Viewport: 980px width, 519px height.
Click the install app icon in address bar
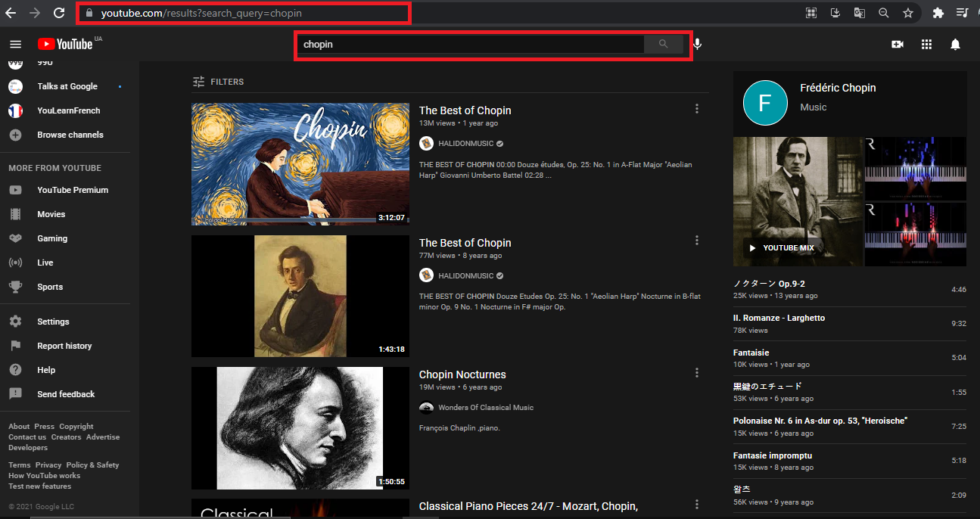tap(835, 13)
